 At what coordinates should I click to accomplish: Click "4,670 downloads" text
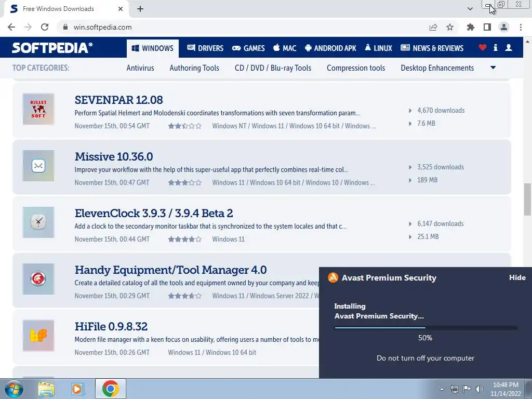coord(441,110)
